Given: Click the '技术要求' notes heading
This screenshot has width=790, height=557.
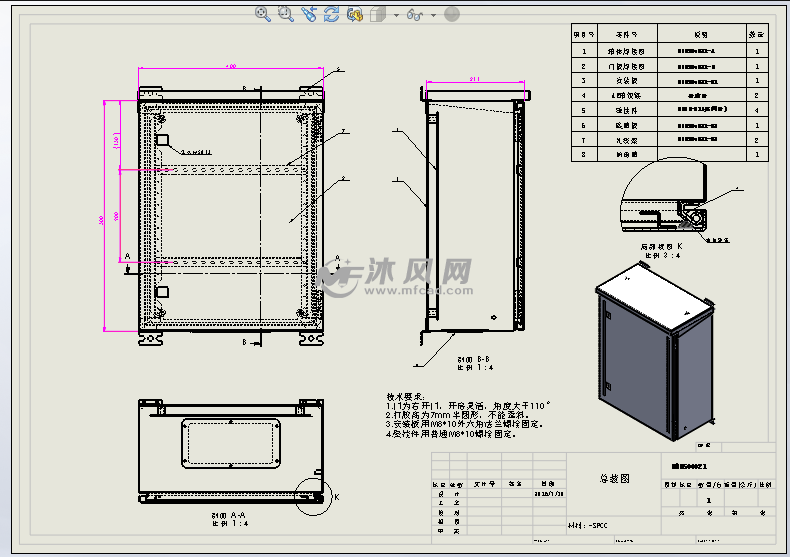Looking at the screenshot, I should coord(406,397).
